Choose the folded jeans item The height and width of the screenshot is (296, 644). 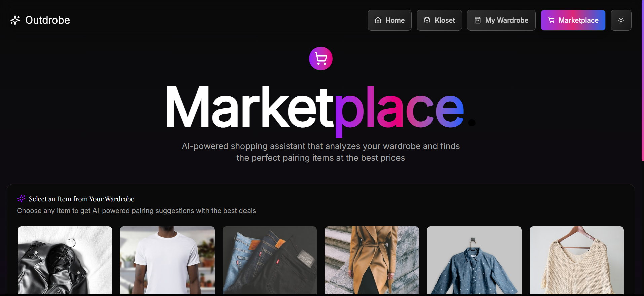click(x=270, y=260)
